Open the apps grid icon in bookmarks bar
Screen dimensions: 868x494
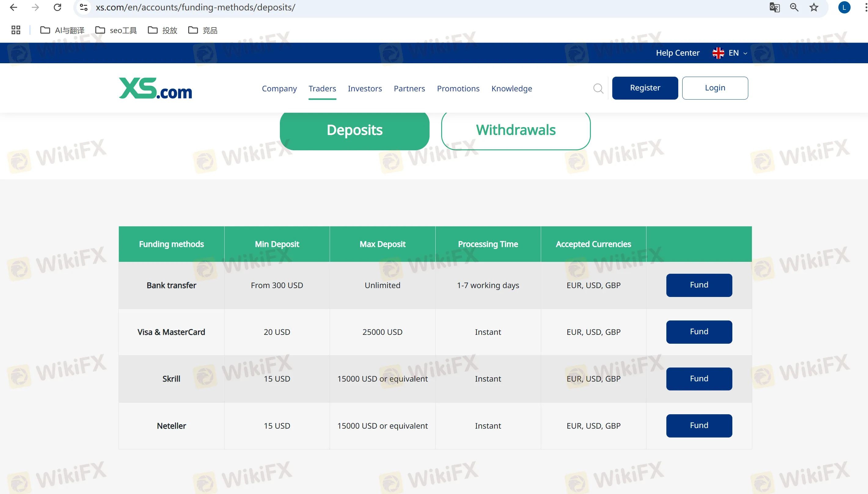point(16,30)
